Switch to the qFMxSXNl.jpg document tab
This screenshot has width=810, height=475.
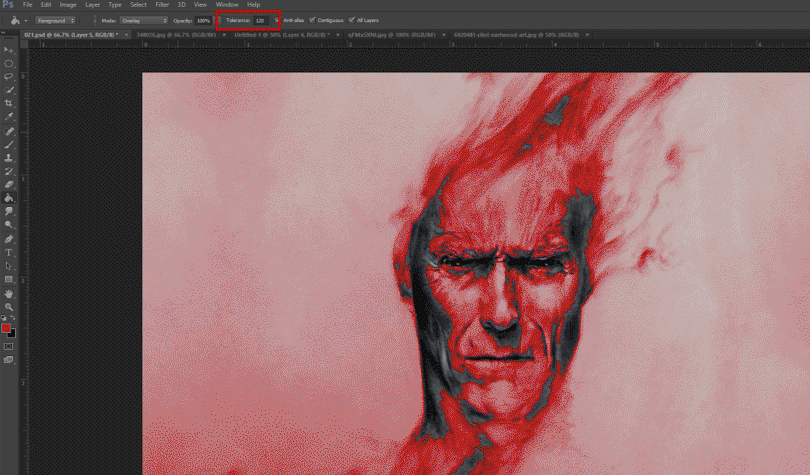391,35
